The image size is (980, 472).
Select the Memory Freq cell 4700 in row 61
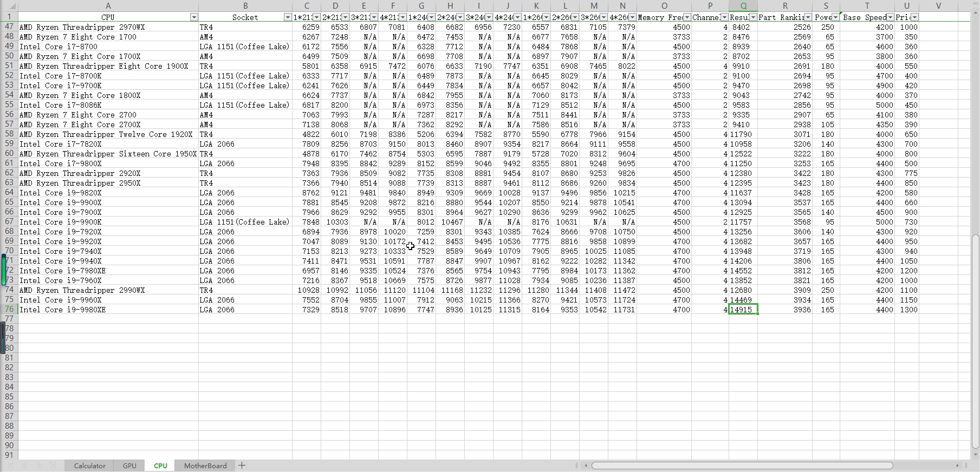pos(664,163)
